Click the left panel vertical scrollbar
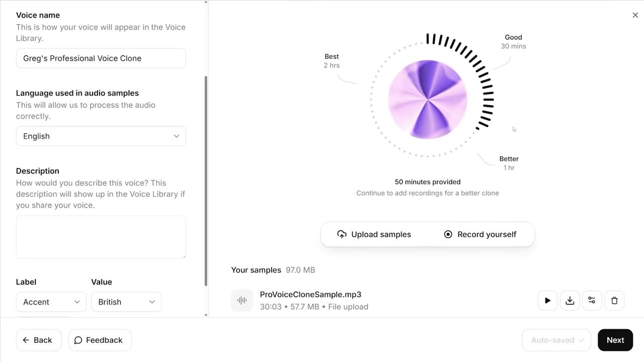This screenshot has height=362, width=644. [x=206, y=181]
